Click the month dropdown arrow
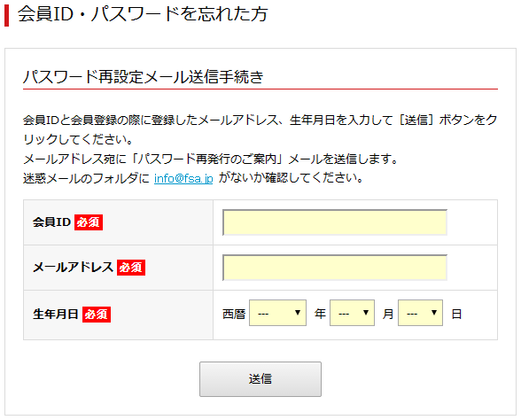The width and height of the screenshot is (521, 420). (x=366, y=313)
